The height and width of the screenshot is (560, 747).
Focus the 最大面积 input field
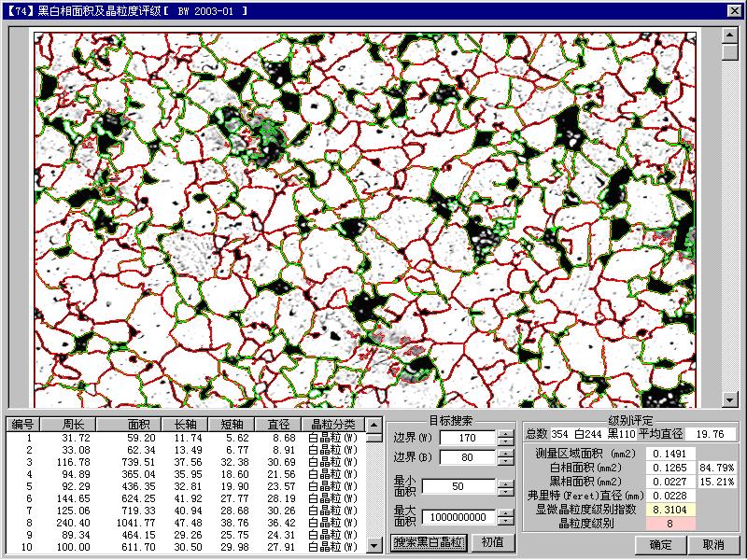tap(458, 517)
